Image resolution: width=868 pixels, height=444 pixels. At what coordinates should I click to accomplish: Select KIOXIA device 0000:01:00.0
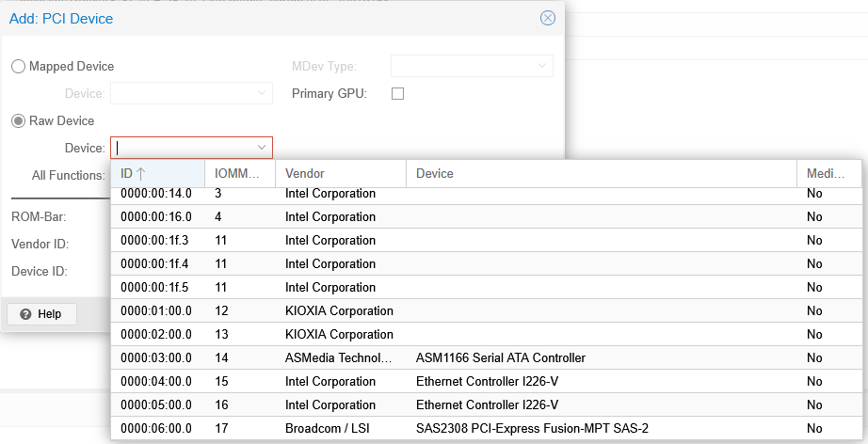pos(339,311)
